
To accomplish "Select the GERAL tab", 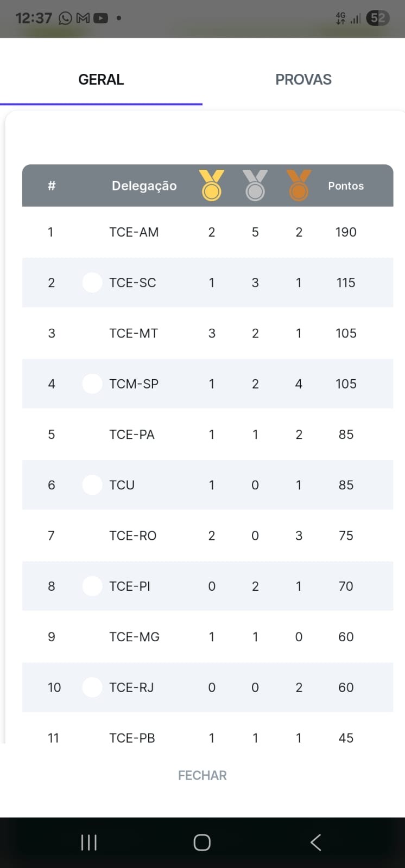I will point(101,80).
